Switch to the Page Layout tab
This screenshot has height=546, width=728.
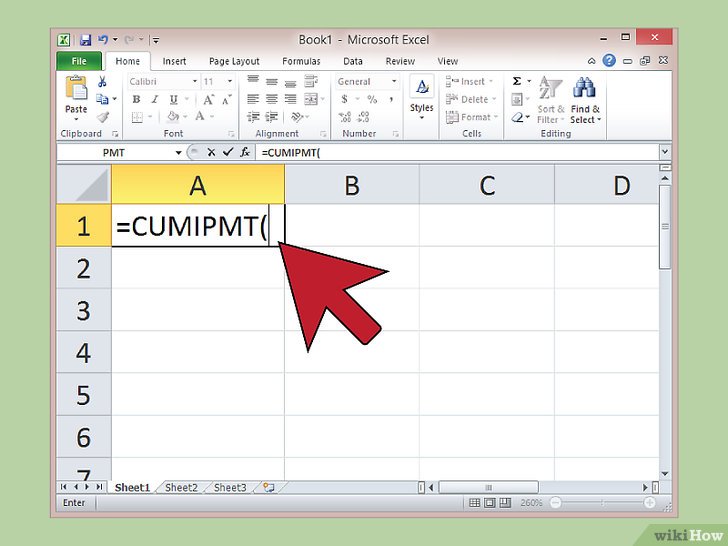pyautogui.click(x=234, y=61)
